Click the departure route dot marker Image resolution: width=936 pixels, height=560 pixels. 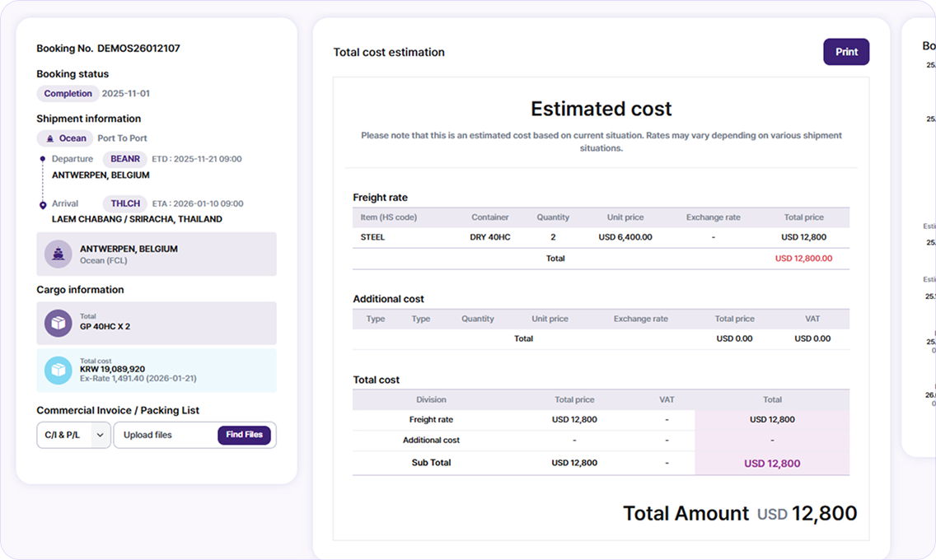(42, 159)
